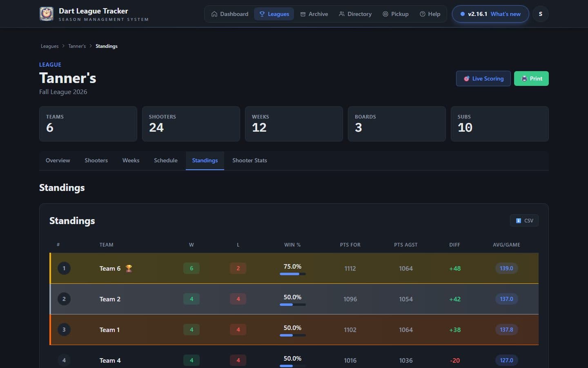The height and width of the screenshot is (368, 588).
Task: Click the Team 2 name in standings
Action: click(110, 299)
